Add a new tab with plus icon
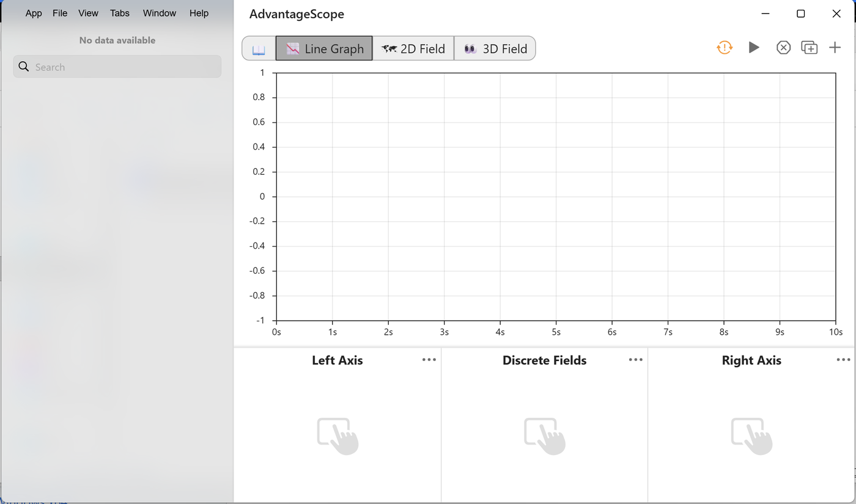Viewport: 856px width, 504px height. [x=835, y=48]
